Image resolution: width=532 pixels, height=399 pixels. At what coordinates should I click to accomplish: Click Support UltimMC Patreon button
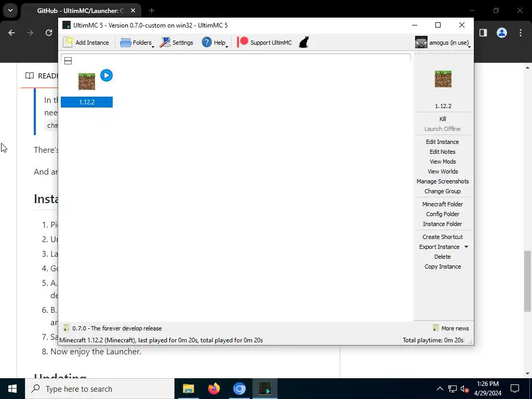[x=264, y=43]
